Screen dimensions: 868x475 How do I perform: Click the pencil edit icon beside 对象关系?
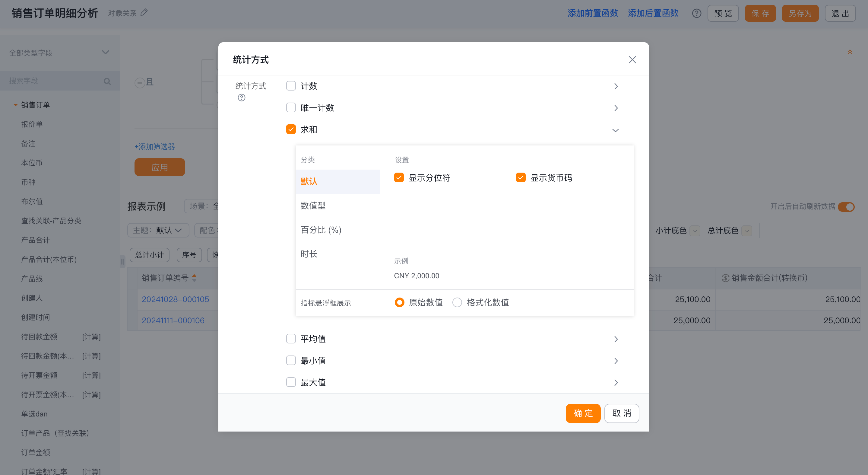click(x=144, y=13)
